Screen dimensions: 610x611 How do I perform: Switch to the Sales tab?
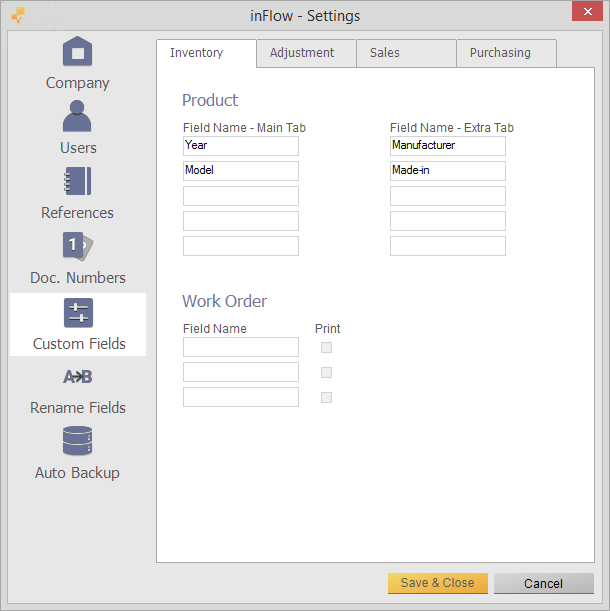[406, 53]
